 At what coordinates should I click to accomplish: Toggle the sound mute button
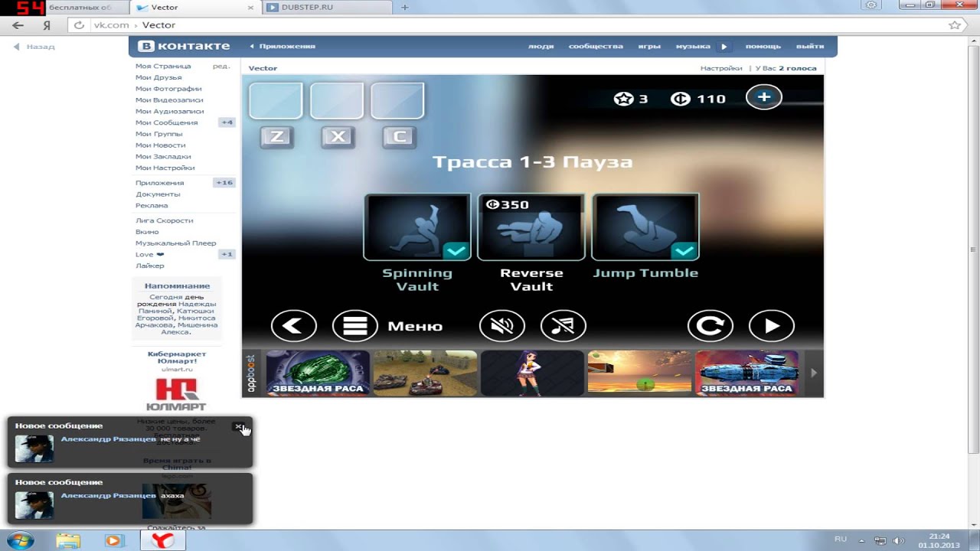(x=502, y=326)
